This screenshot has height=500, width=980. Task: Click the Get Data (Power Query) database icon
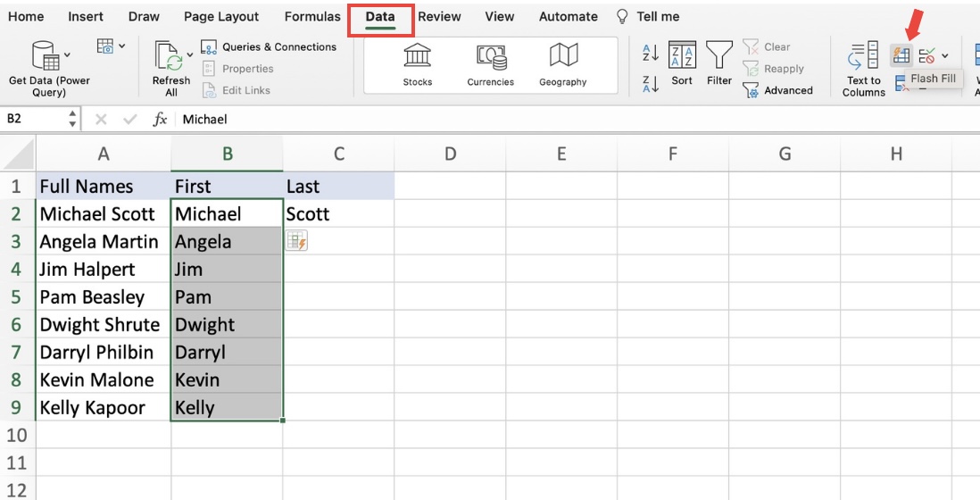46,55
